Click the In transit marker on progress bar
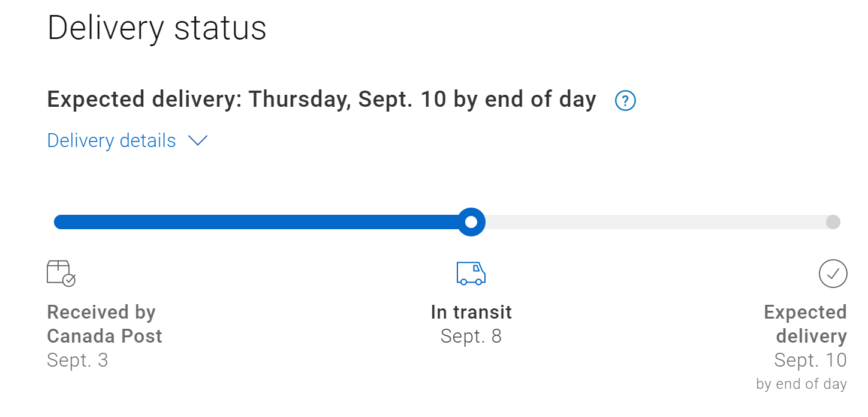Screen dimensions: 868x417 (x=471, y=222)
